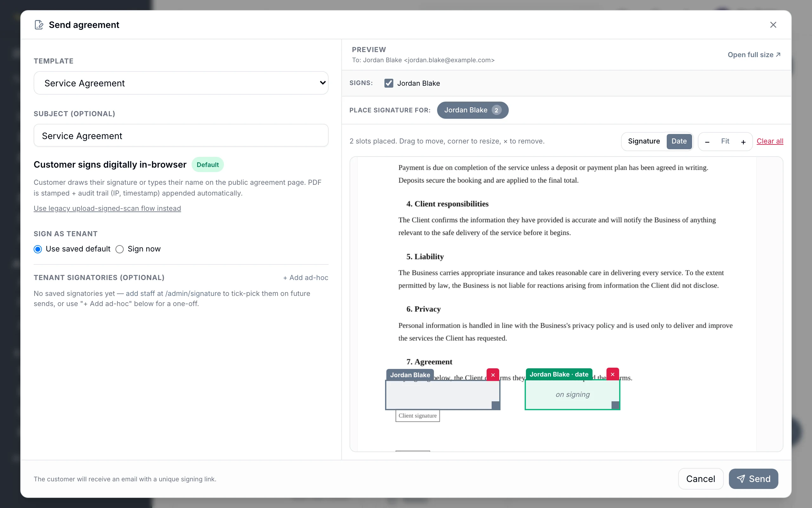This screenshot has height=508, width=812.
Task: Open full size preview
Action: pyautogui.click(x=754, y=55)
